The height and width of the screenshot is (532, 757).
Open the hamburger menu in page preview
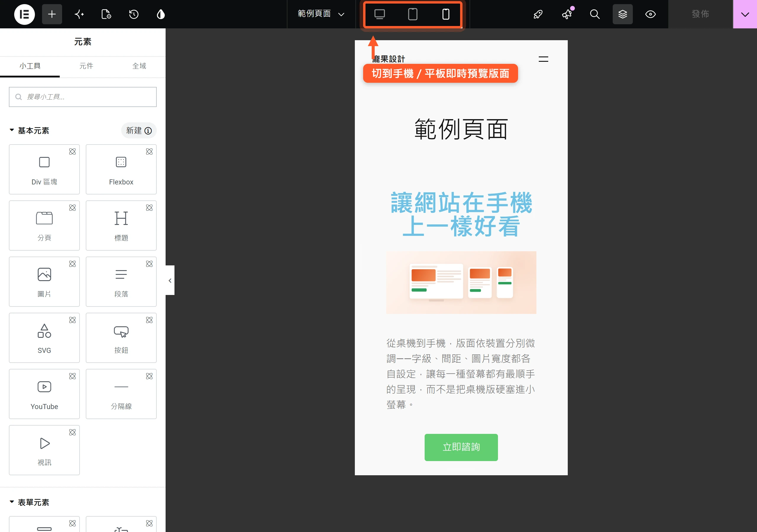(x=543, y=59)
